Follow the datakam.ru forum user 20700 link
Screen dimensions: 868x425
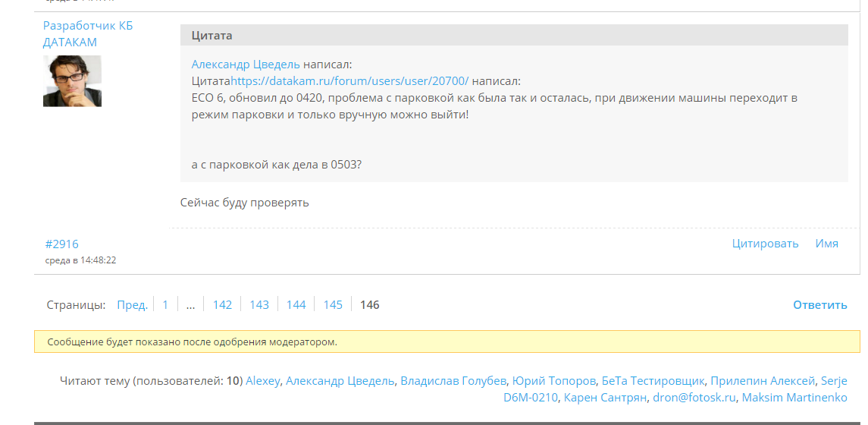click(349, 81)
